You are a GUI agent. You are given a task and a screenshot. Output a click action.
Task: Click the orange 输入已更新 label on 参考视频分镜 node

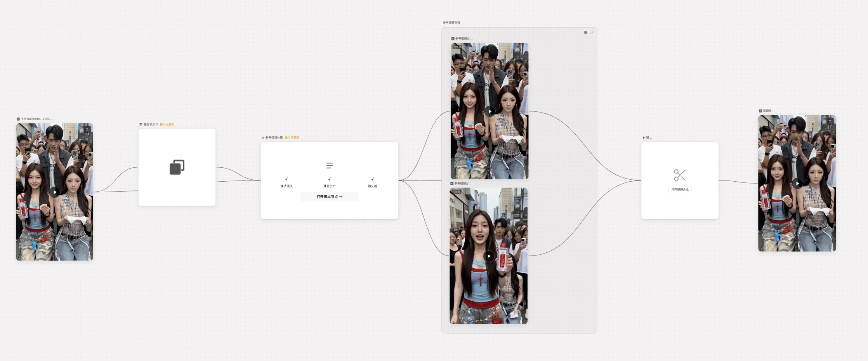(292, 138)
